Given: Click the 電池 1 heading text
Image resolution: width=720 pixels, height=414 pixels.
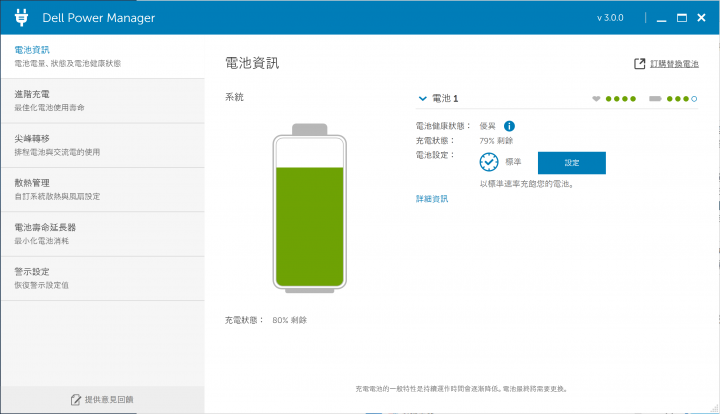Looking at the screenshot, I should coord(445,99).
